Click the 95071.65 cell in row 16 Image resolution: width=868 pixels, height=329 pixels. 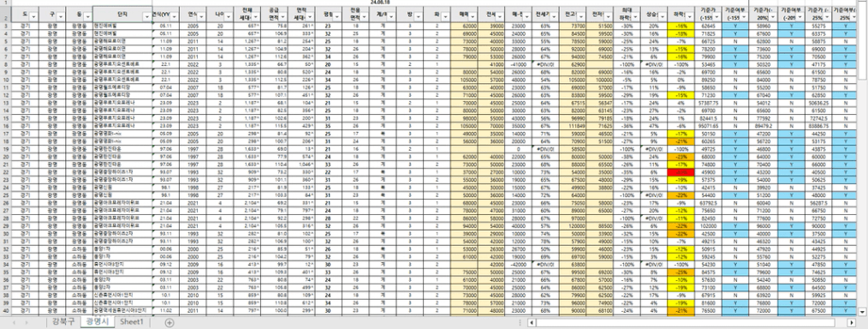pos(709,126)
